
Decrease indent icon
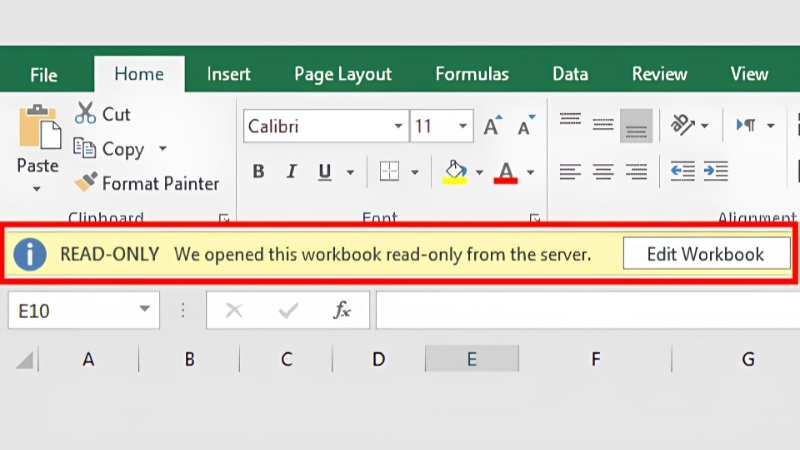[x=682, y=171]
